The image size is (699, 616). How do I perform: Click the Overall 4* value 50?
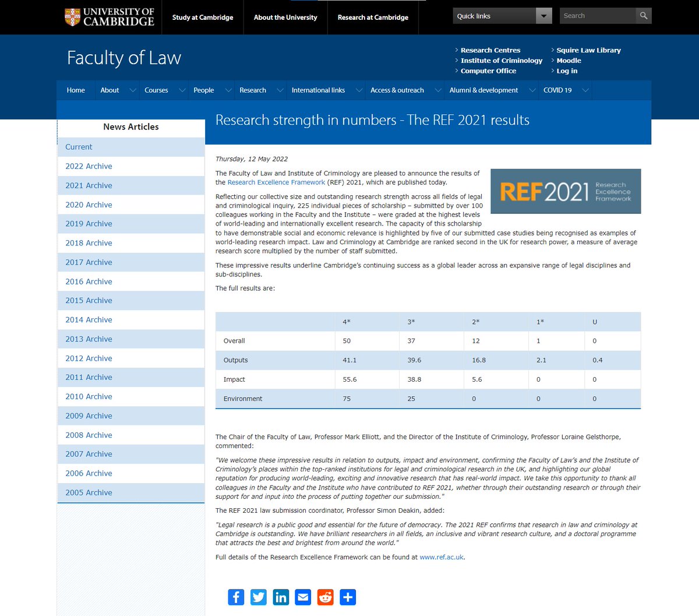pyautogui.click(x=347, y=341)
